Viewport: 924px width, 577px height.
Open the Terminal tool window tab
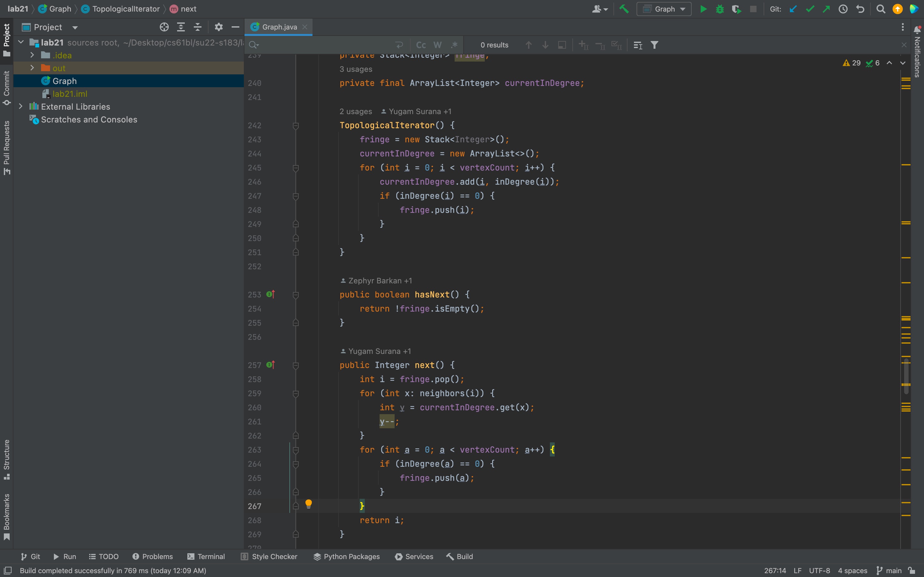(x=206, y=556)
